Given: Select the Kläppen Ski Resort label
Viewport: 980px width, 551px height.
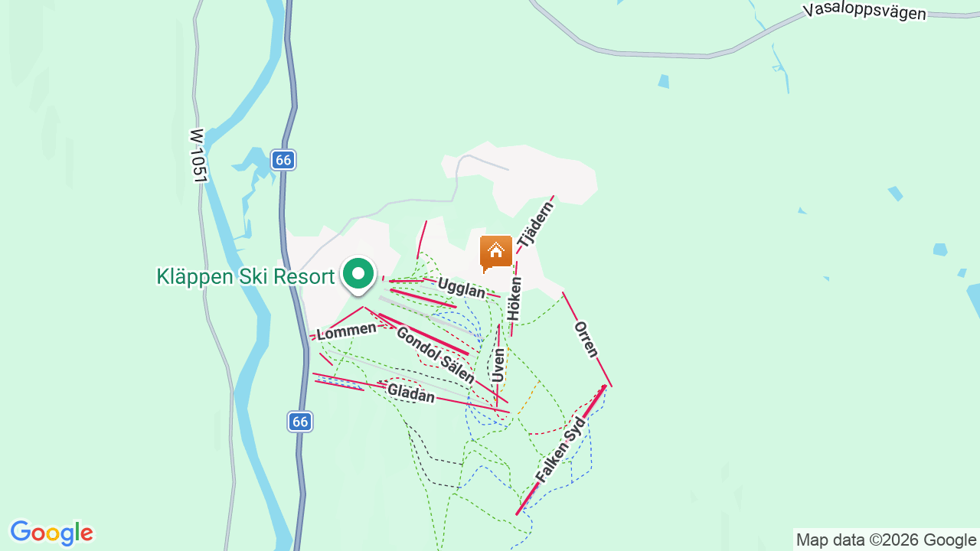Looking at the screenshot, I should (x=246, y=276).
